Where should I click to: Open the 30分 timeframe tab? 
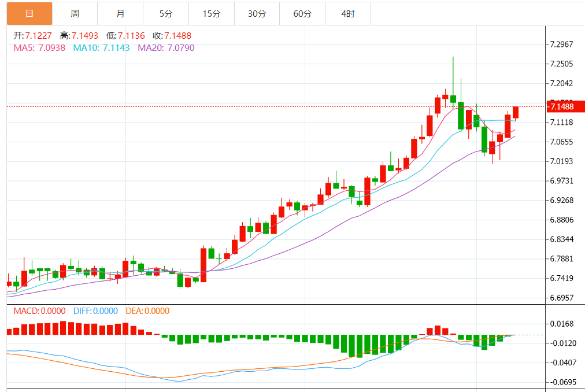click(x=257, y=14)
